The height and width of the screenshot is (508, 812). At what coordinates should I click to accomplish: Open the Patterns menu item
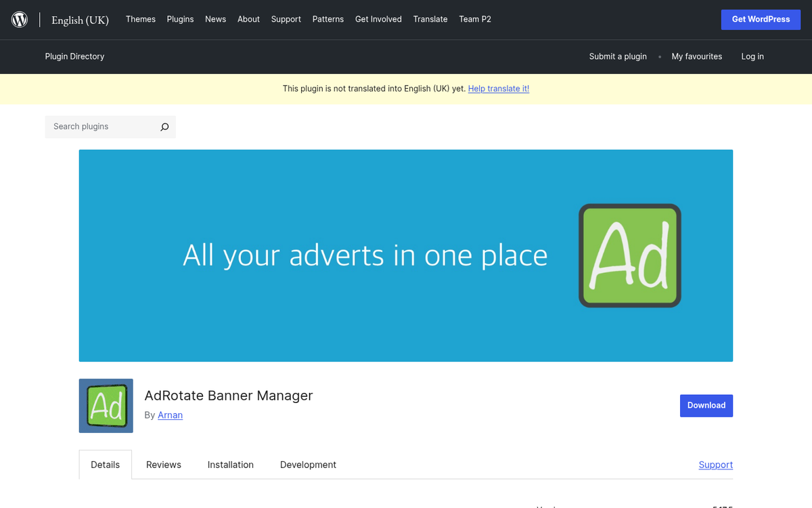click(328, 19)
